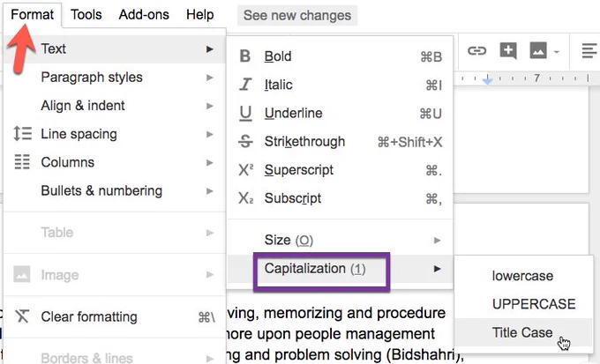The height and width of the screenshot is (364, 600).
Task: Click the Clear formatting icon
Action: [x=22, y=316]
